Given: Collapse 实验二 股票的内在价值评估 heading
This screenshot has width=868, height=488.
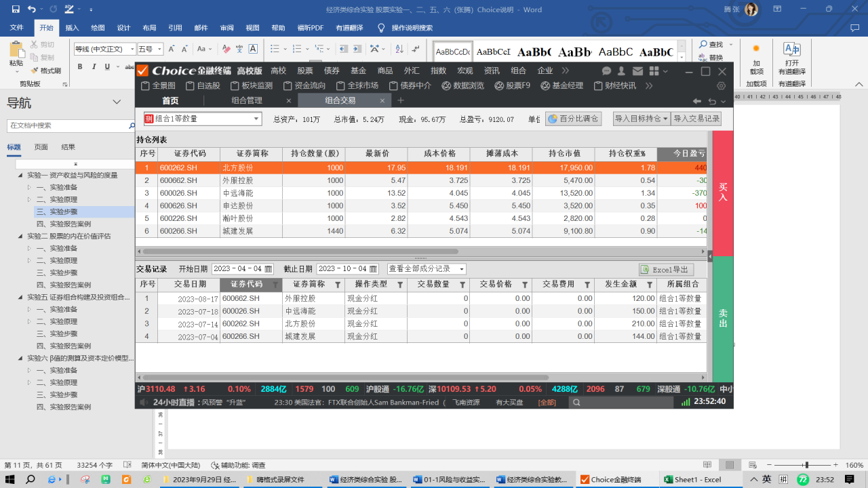Looking at the screenshot, I should [x=20, y=236].
